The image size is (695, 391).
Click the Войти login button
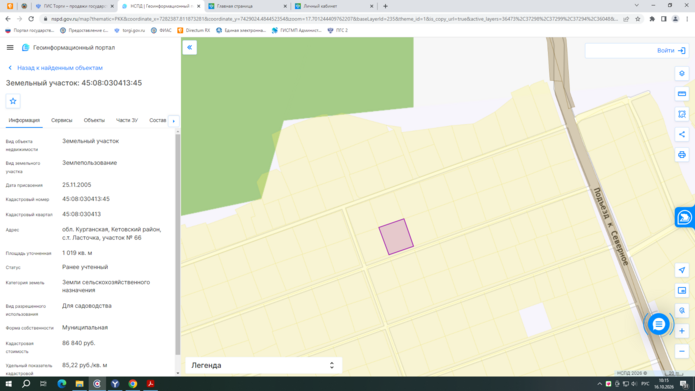(671, 51)
